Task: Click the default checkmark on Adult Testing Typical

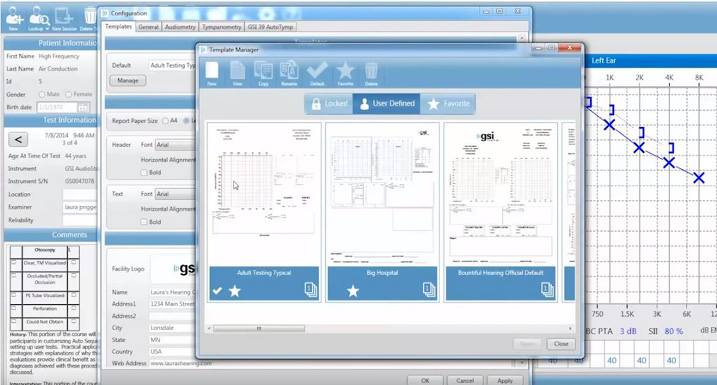Action: pos(217,291)
